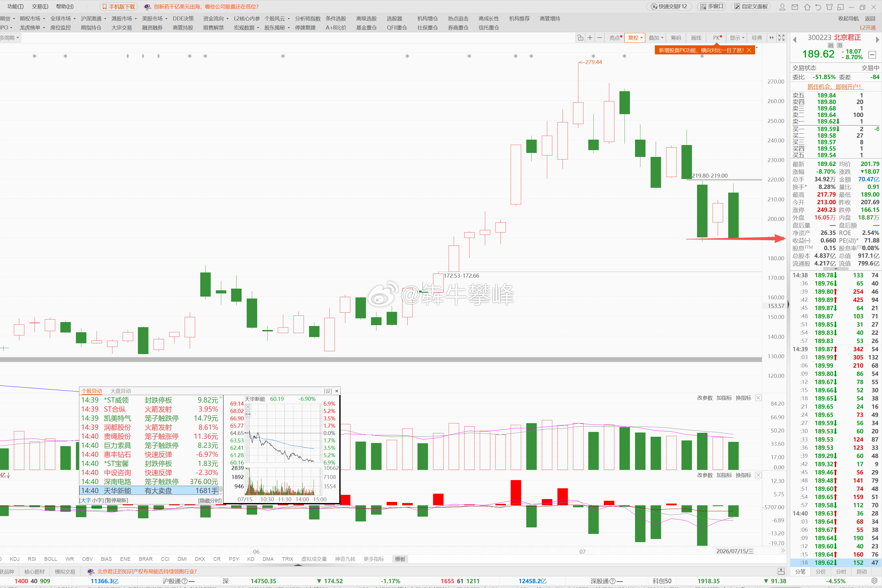Open 叠加 overlay dropdown
This screenshot has width=882, height=588.
point(656,38)
